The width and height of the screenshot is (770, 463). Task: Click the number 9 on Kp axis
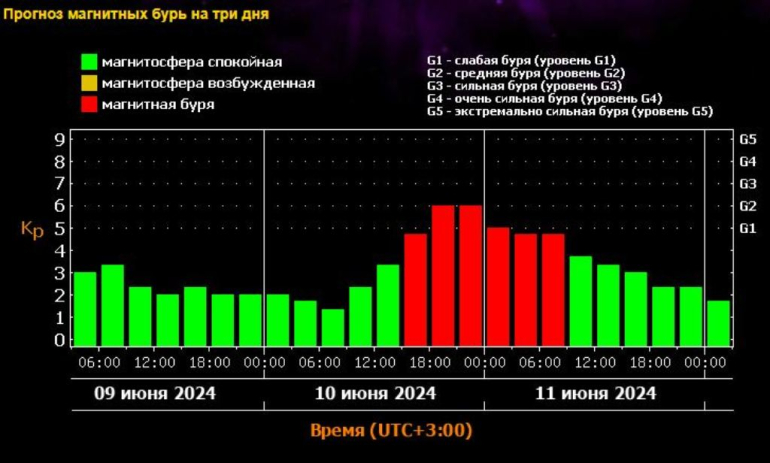coord(60,139)
